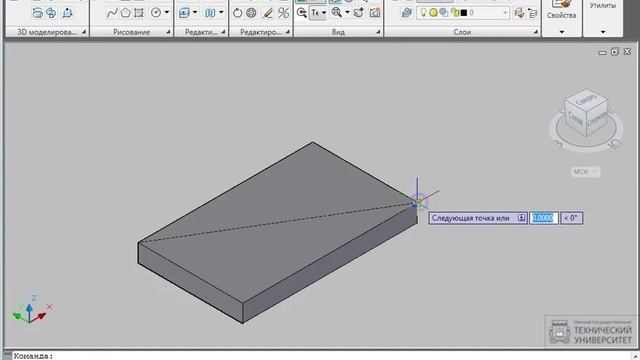Expand the Вид panel arrow
The height and width of the screenshot is (360, 640).
(x=378, y=32)
